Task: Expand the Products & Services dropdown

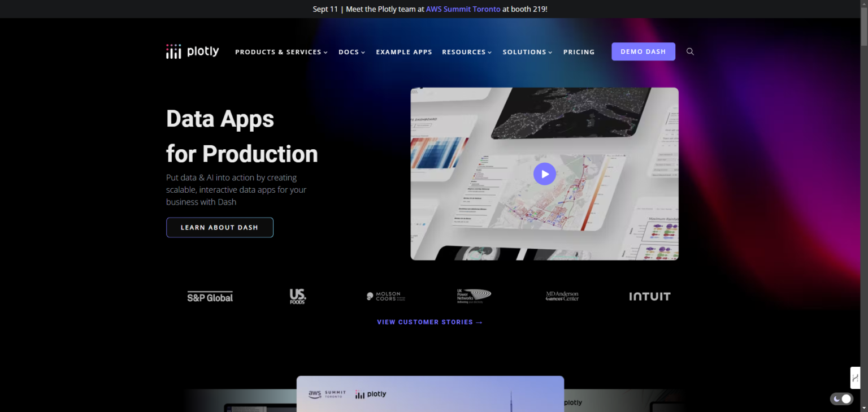Action: click(281, 52)
